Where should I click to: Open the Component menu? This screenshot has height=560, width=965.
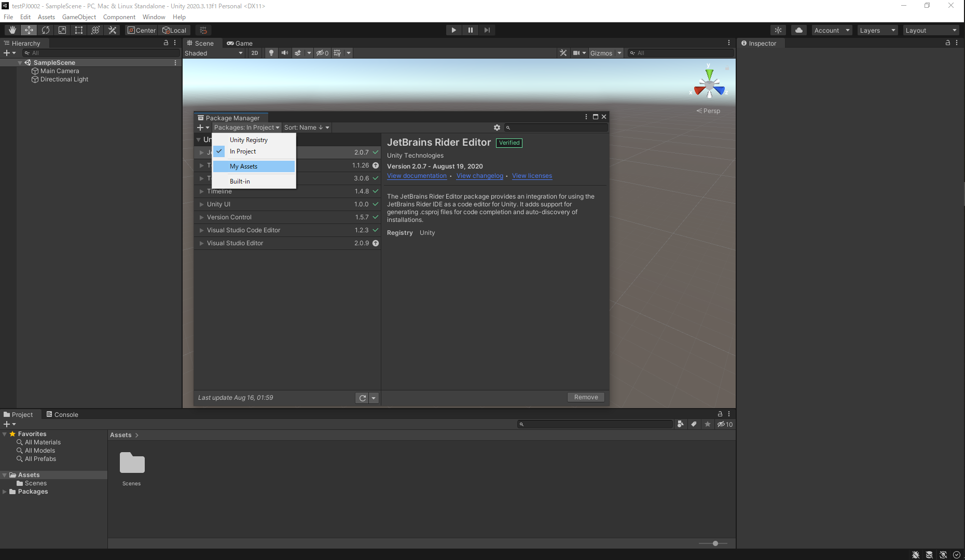click(x=119, y=17)
